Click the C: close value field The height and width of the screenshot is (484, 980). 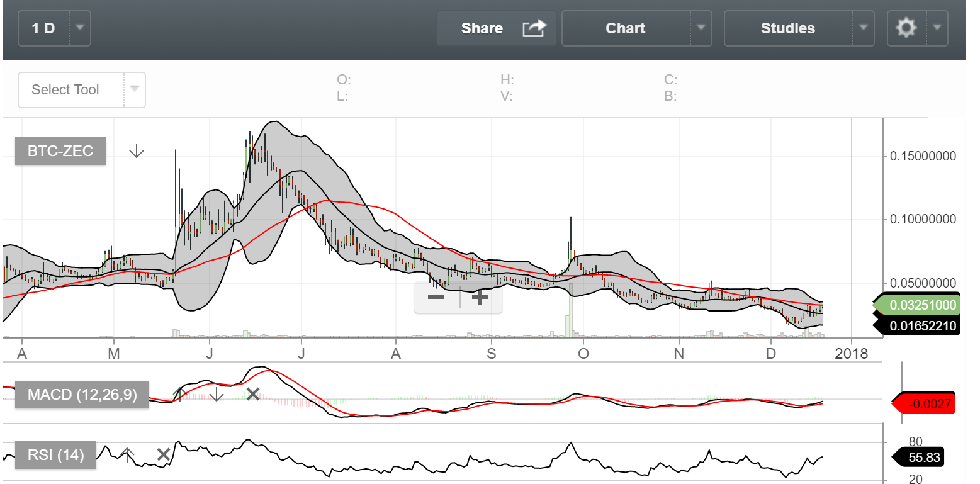tap(671, 80)
